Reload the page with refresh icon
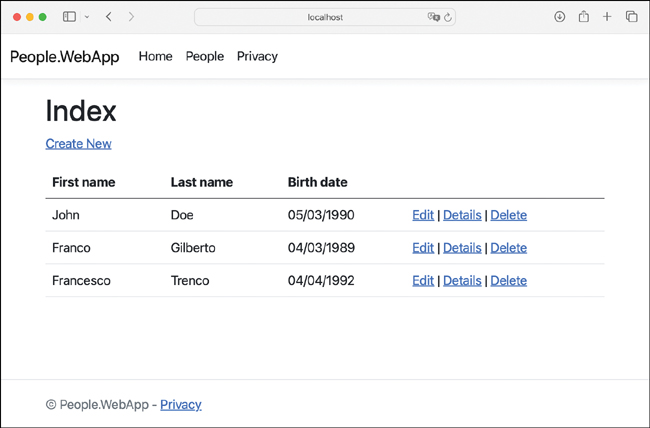The height and width of the screenshot is (428, 650). [x=447, y=17]
